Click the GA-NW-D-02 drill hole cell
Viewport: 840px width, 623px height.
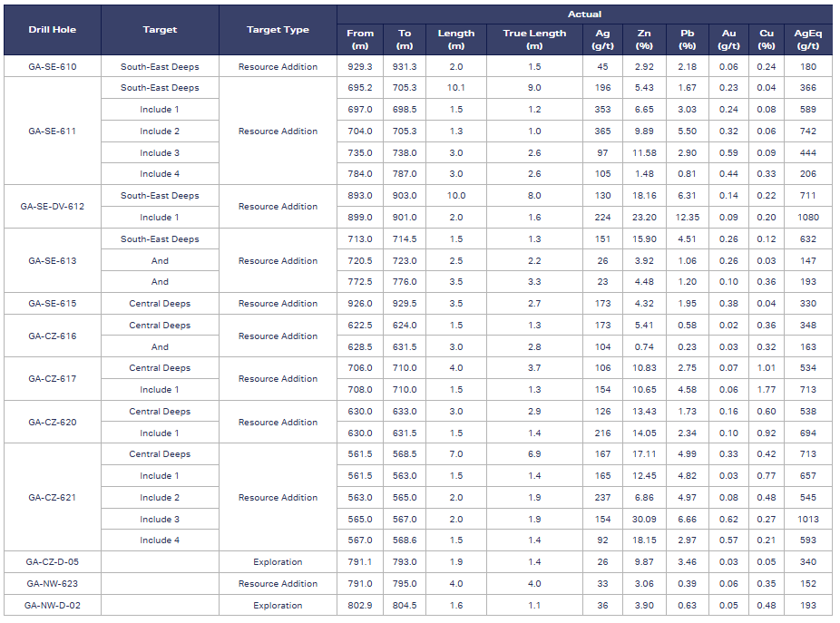tap(52, 606)
